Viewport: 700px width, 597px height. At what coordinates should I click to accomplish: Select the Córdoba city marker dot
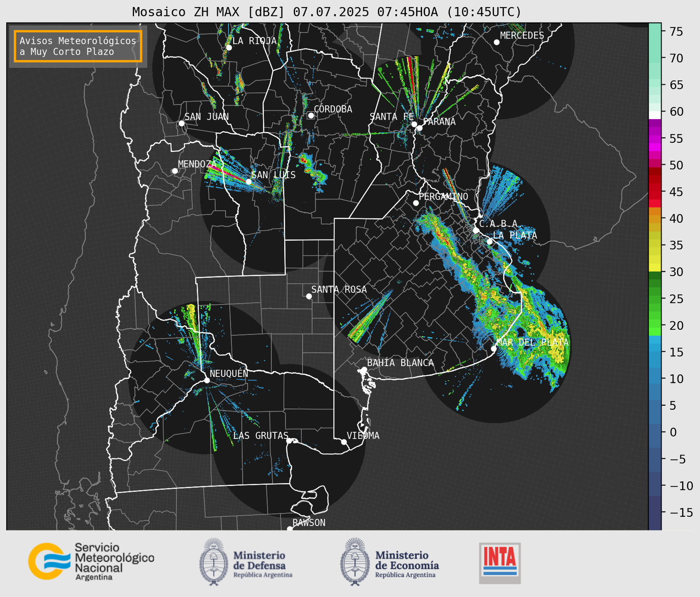click(311, 115)
